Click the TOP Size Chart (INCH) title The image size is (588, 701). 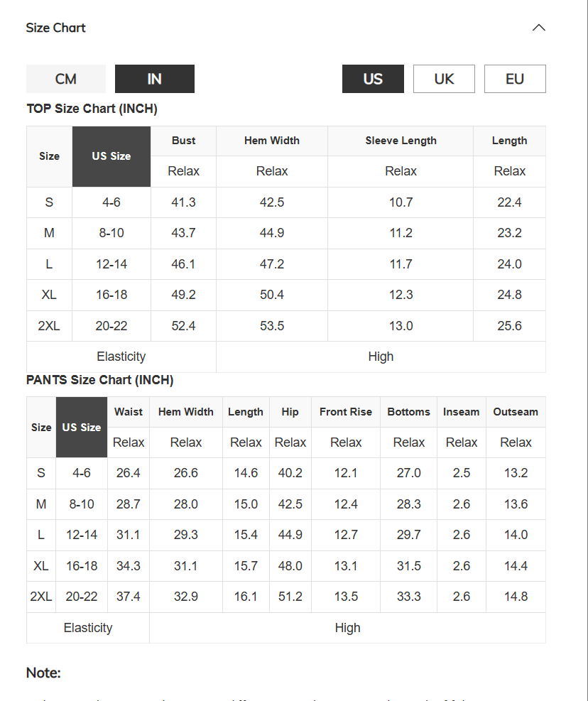92,109
